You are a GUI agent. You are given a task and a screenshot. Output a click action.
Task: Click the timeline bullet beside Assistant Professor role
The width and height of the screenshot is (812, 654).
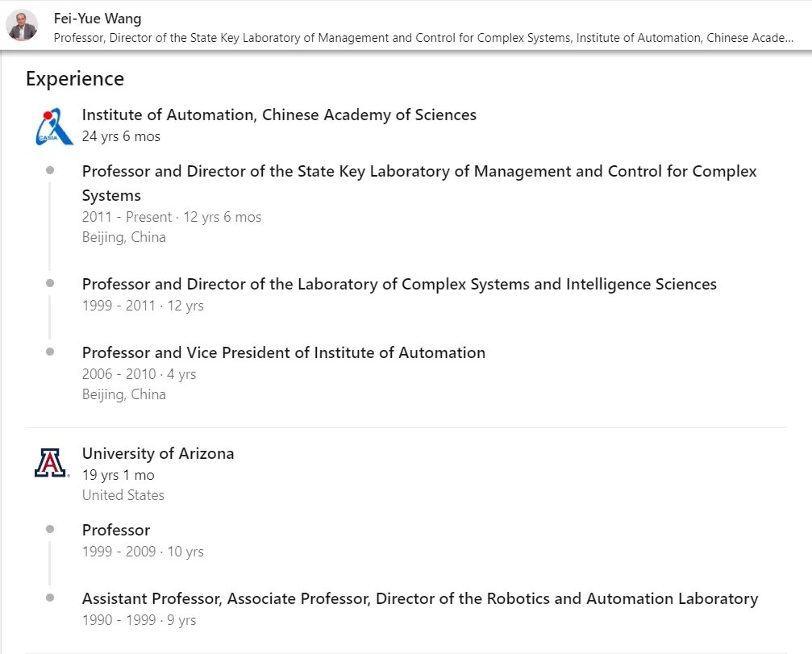[x=50, y=598]
